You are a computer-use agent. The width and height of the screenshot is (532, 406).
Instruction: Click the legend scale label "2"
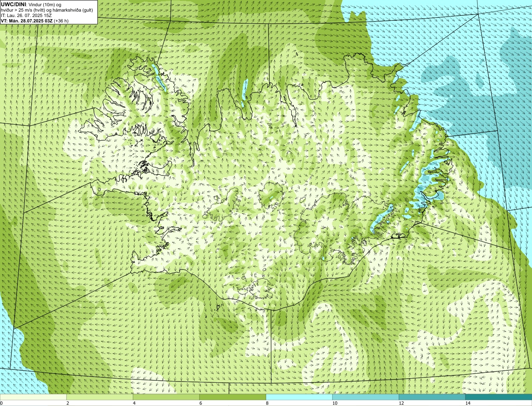(67, 403)
